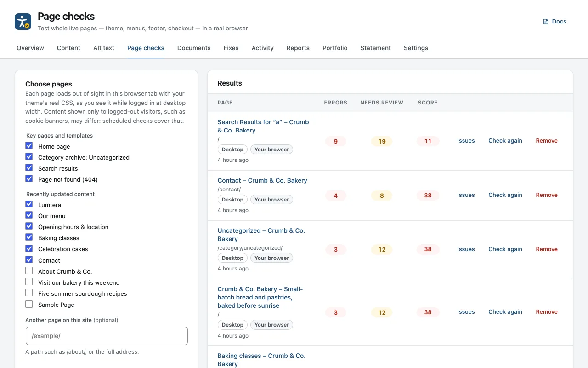Click Check again for Contact row
The height and width of the screenshot is (368, 588).
tap(505, 195)
